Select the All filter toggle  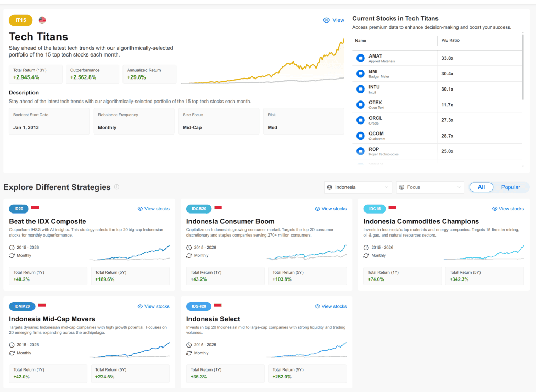pyautogui.click(x=481, y=187)
